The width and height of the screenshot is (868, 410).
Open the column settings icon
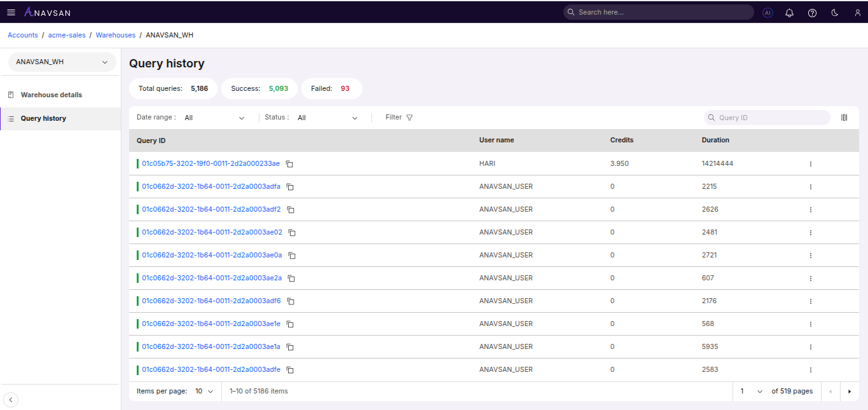pyautogui.click(x=844, y=117)
